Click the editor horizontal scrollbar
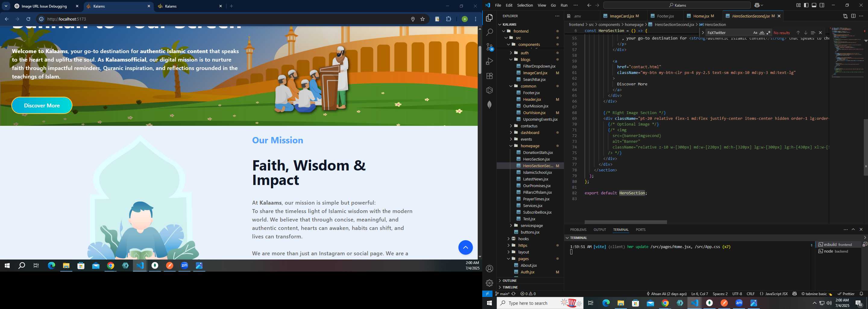Screen dimensions: 868x309 tap(626, 222)
